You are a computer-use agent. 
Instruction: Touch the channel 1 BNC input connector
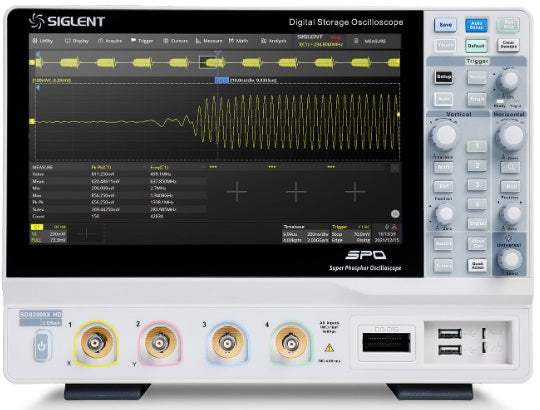coord(96,343)
